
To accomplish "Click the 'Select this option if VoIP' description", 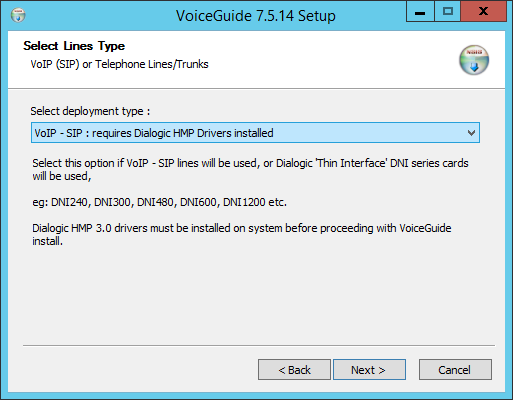I will pyautogui.click(x=250, y=170).
